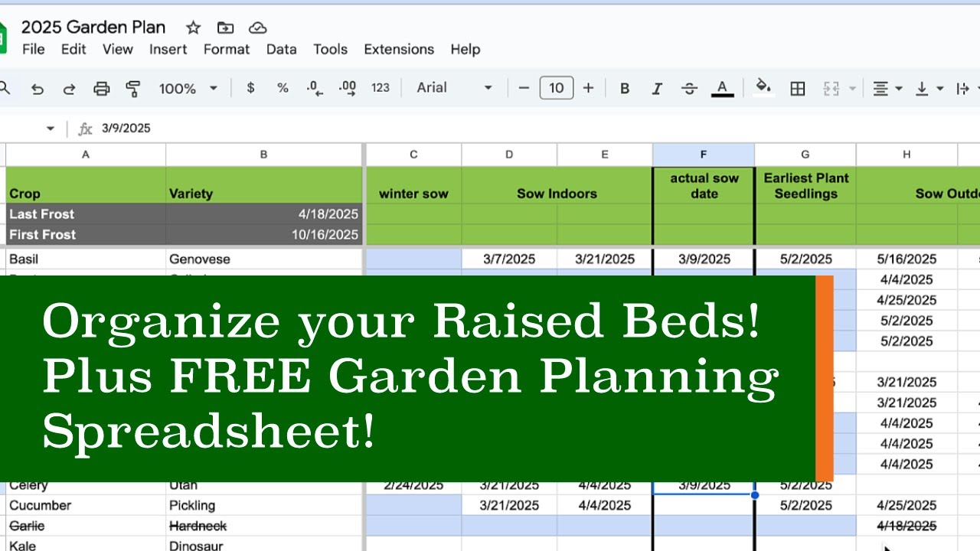Open the Data menu
This screenshot has height=551, width=980.
[x=281, y=49]
